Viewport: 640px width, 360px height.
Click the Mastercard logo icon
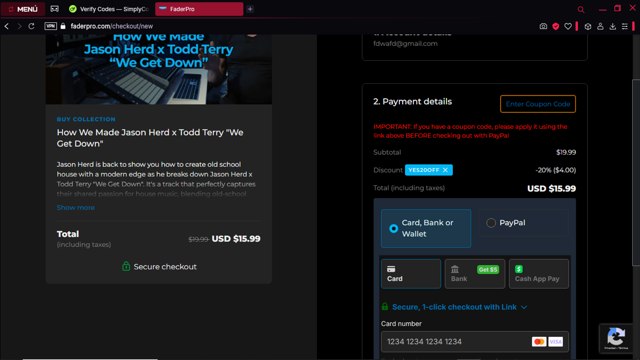[539, 342]
